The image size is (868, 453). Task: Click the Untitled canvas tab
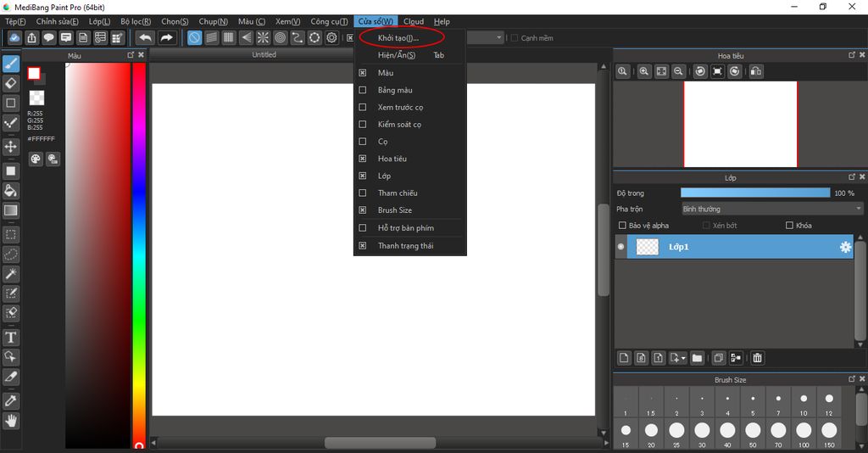click(264, 54)
